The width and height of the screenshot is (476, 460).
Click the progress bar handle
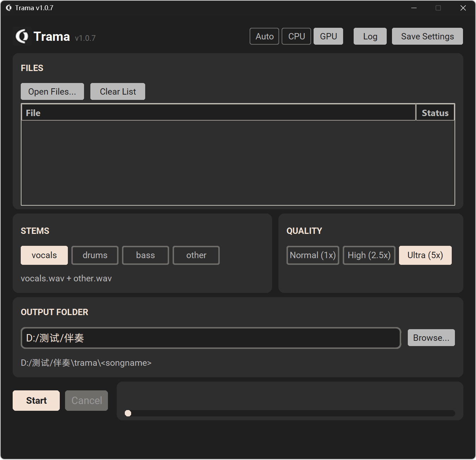128,413
